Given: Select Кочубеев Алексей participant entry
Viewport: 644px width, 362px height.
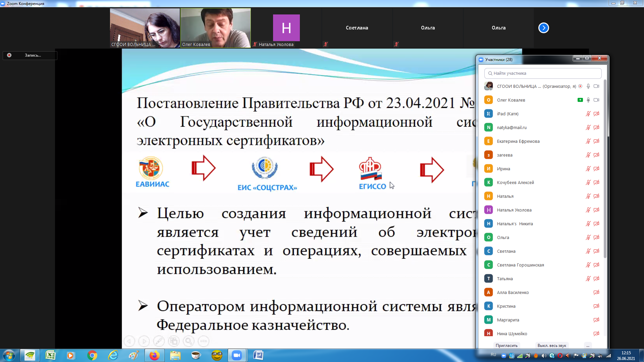Looking at the screenshot, I should 515,183.
